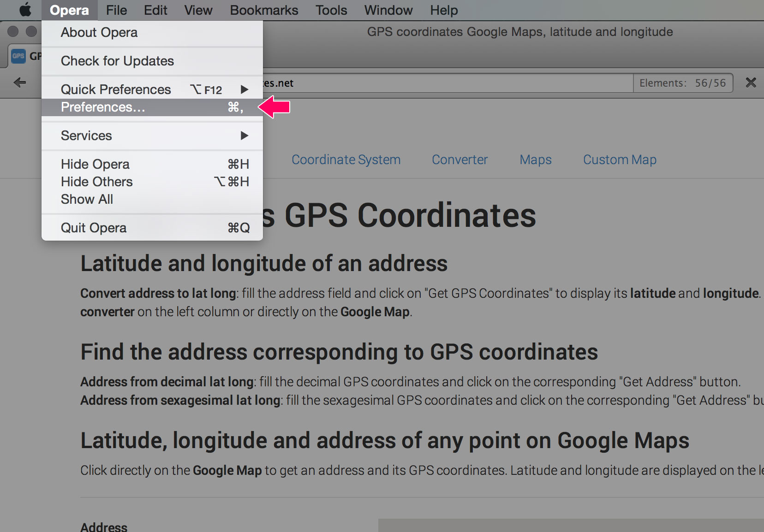The image size is (764, 532).
Task: Click heading Latitude, longitude and address of any point
Action: (x=385, y=441)
